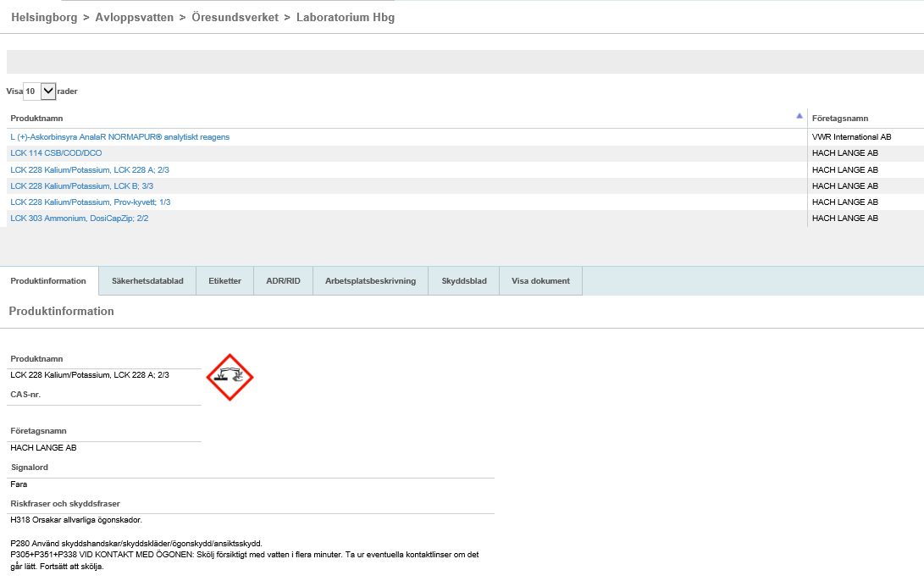This screenshot has width=924, height=581.
Task: Select LCK 228 Kalium/Potassium, LCK 228 A; 2/3
Action: coord(90,170)
